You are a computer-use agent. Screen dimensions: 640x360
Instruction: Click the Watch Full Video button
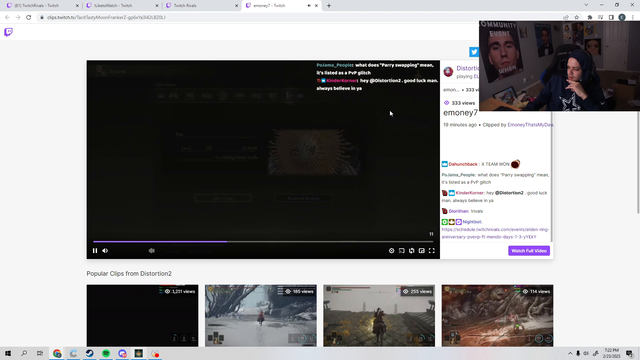[529, 251]
